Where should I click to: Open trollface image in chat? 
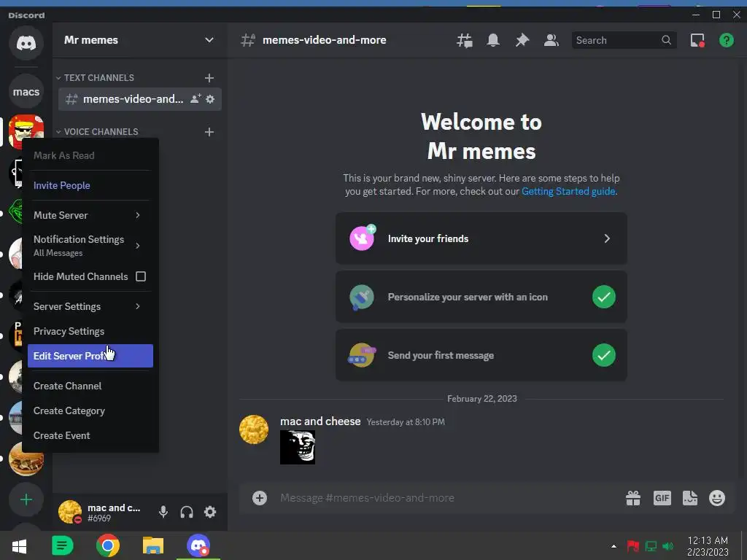298,448
